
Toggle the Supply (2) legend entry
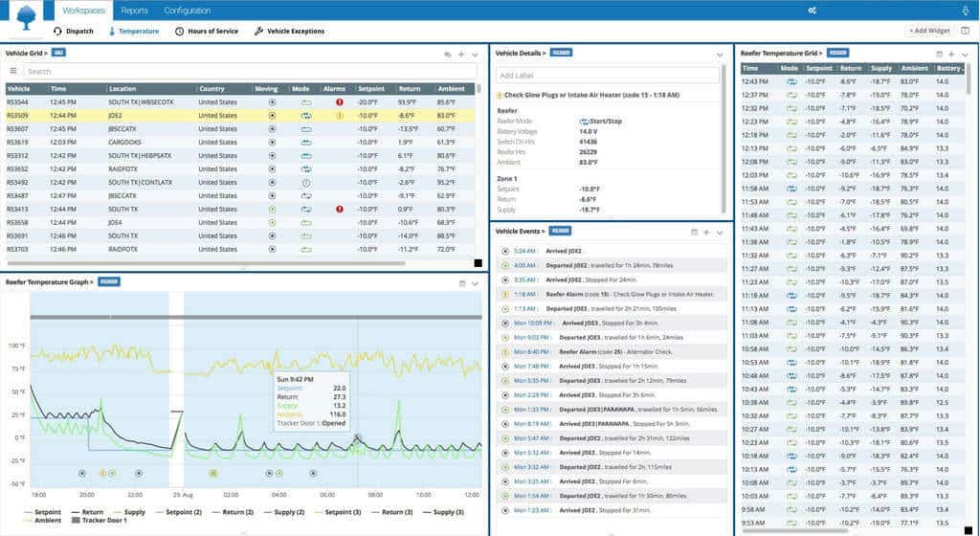[283, 512]
